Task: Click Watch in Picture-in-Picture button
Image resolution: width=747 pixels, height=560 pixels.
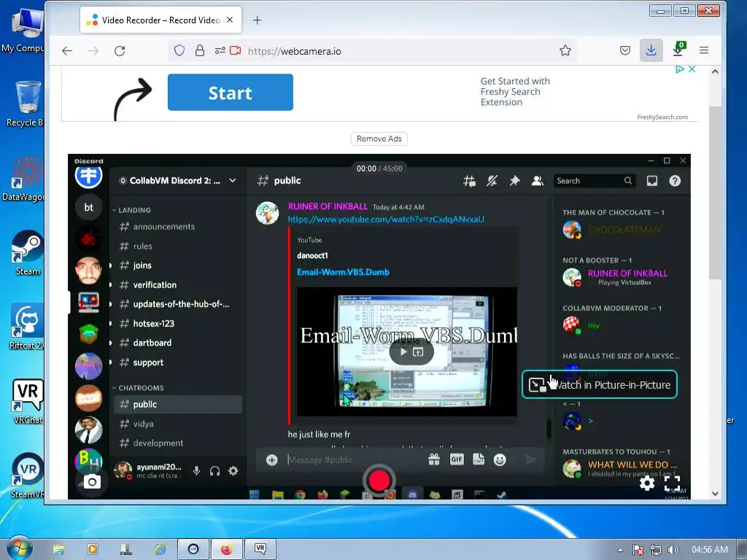Action: (600, 385)
